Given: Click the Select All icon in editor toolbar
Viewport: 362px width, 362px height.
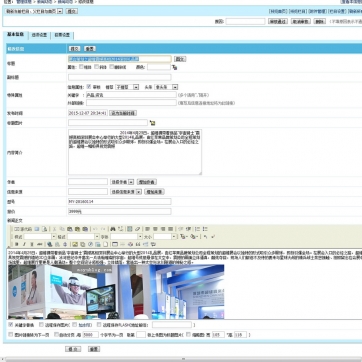Looking at the screenshot, I should click(x=130, y=229).
